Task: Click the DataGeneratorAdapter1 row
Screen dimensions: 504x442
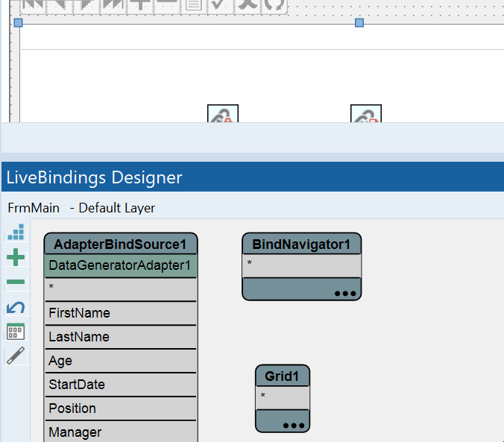Action: tap(121, 265)
